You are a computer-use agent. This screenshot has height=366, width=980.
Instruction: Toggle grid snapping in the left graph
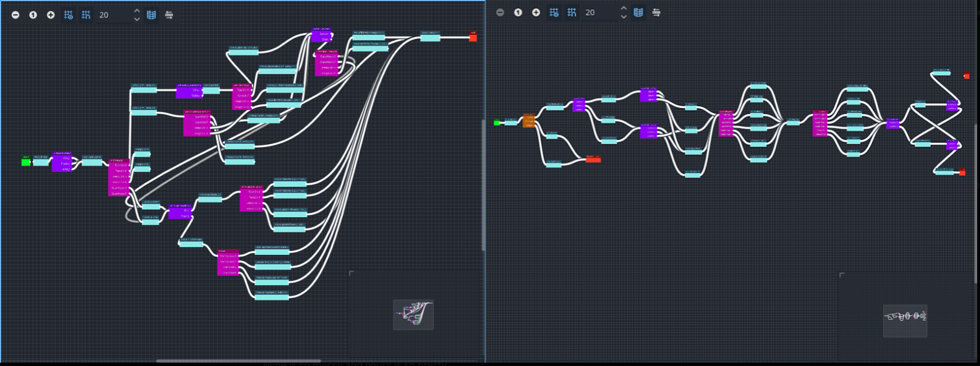[x=86, y=15]
